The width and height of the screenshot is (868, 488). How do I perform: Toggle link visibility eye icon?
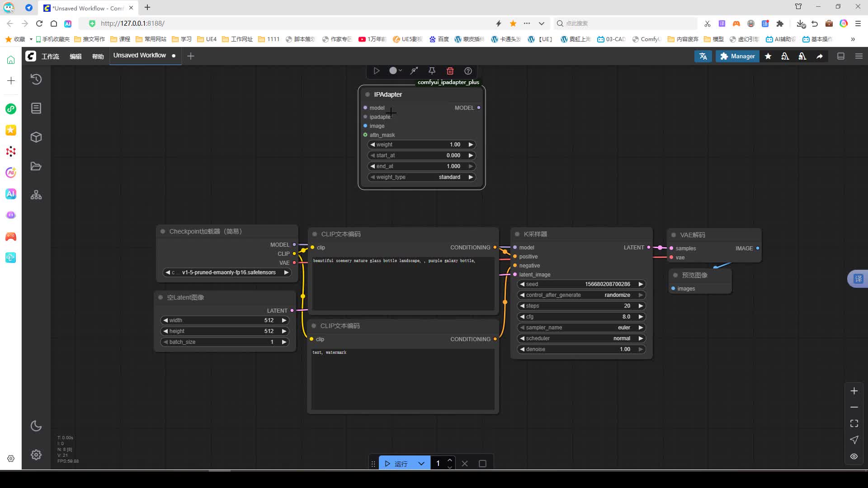[x=854, y=456]
